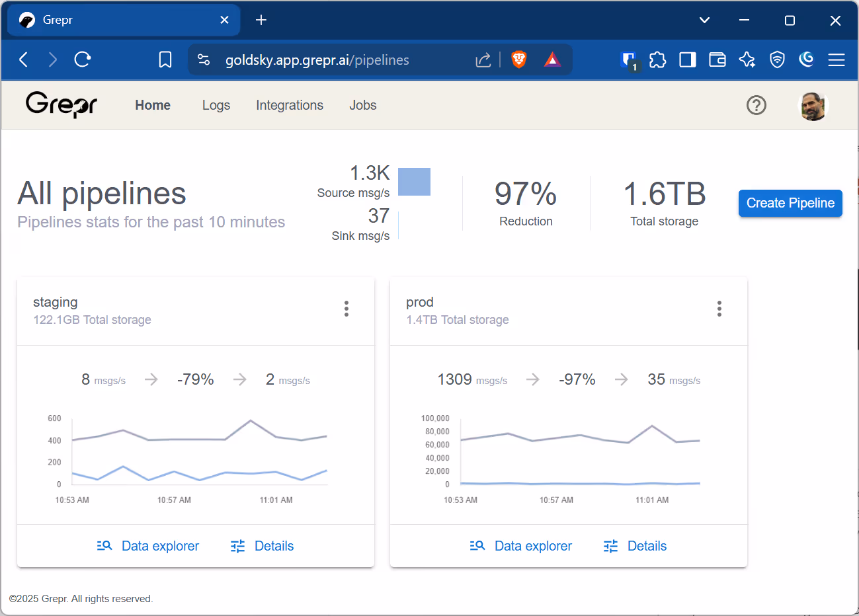The width and height of the screenshot is (859, 616).
Task: Open Bitwarden extension icon
Action: pos(630,60)
